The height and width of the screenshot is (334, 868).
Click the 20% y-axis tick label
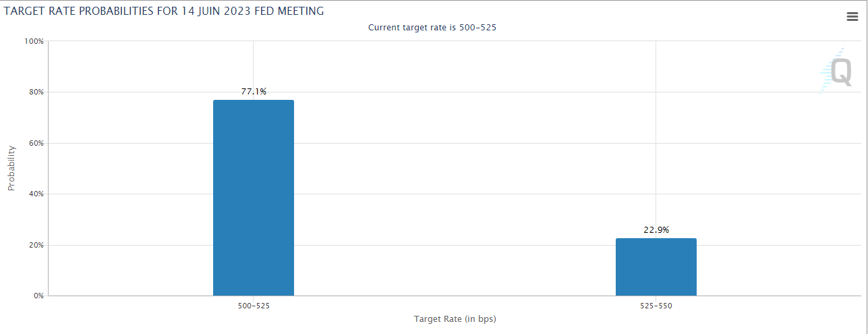36,245
